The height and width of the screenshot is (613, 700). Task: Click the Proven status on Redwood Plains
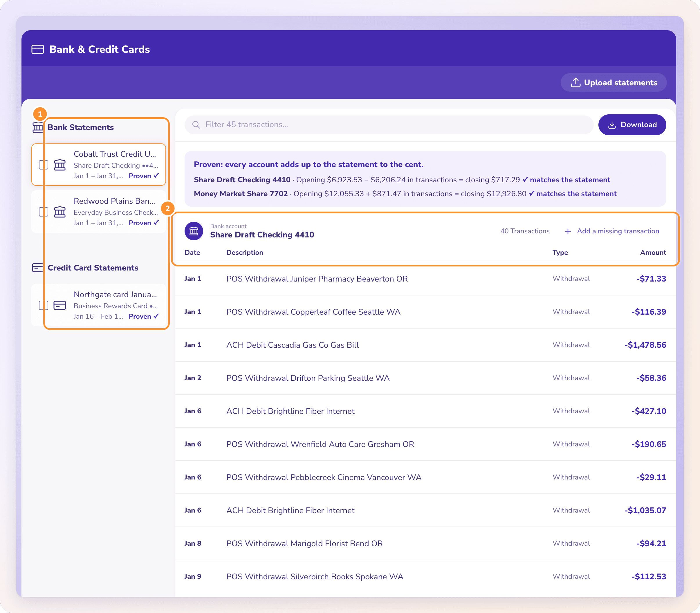tap(144, 223)
